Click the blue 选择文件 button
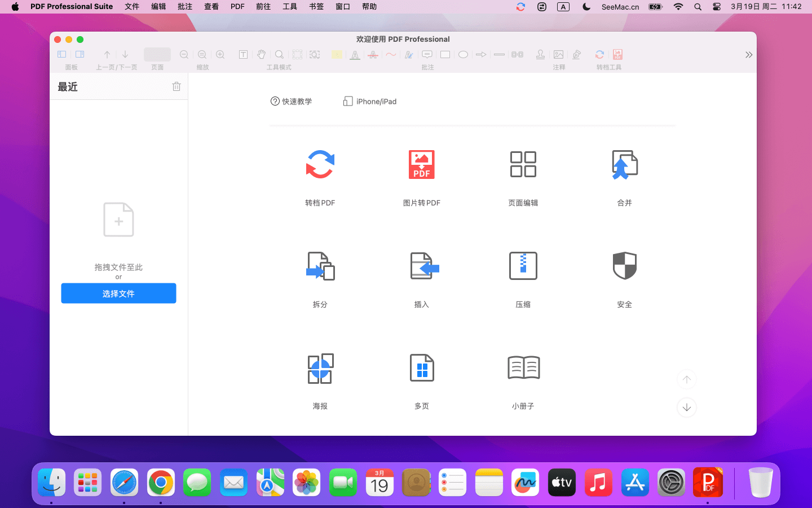This screenshot has width=812, height=508. point(118,294)
